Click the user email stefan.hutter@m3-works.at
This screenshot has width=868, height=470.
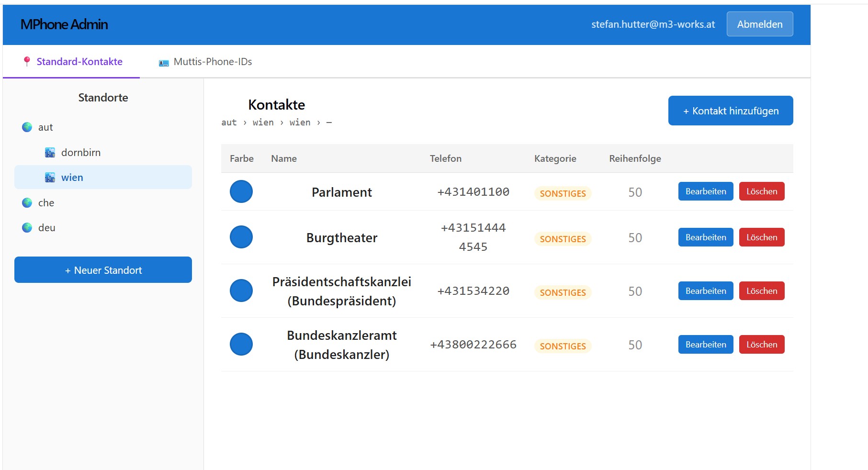[653, 24]
